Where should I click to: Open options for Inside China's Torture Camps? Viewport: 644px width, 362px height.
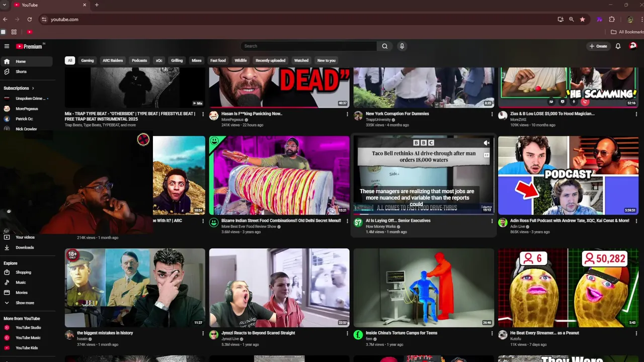point(492,333)
